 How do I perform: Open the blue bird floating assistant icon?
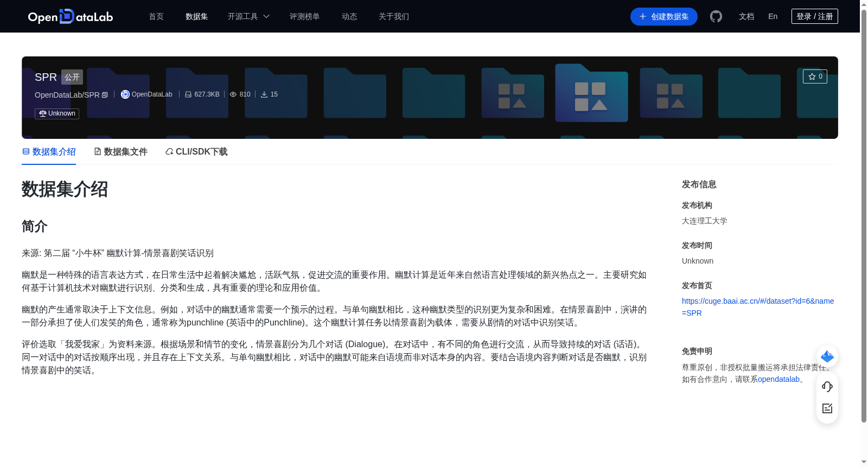tap(827, 356)
